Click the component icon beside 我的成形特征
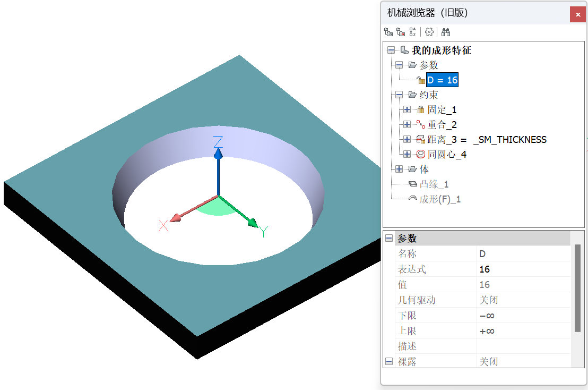Viewport: 588px width, 390px height. click(x=404, y=50)
